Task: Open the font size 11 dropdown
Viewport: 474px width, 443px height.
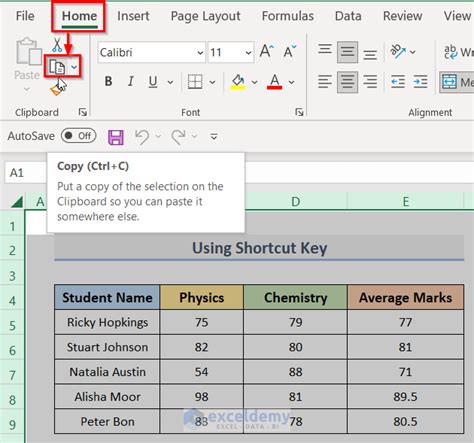Action: click(x=248, y=52)
